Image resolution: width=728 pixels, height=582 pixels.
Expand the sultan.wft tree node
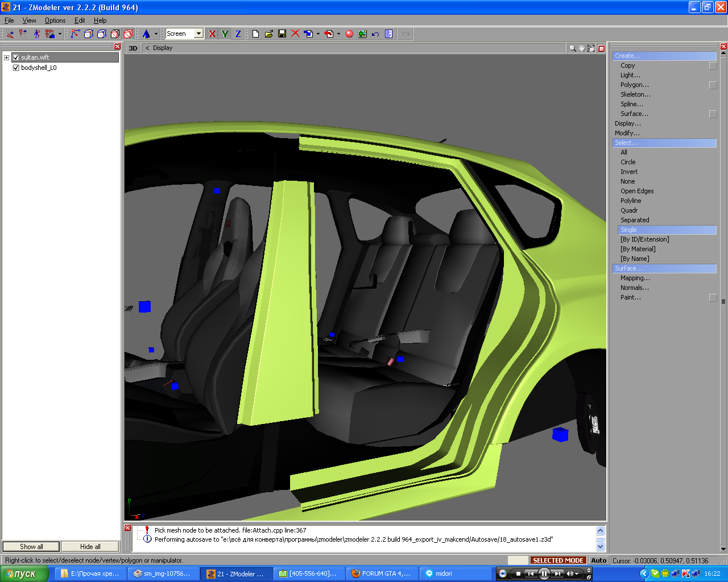point(6,57)
